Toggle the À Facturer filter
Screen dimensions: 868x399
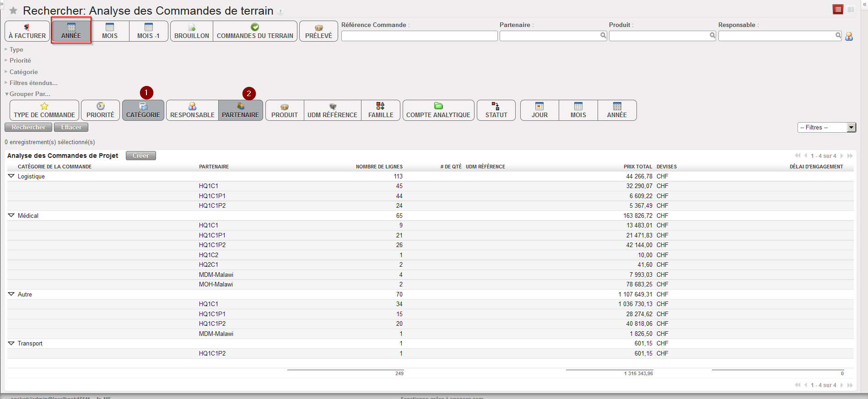point(27,31)
